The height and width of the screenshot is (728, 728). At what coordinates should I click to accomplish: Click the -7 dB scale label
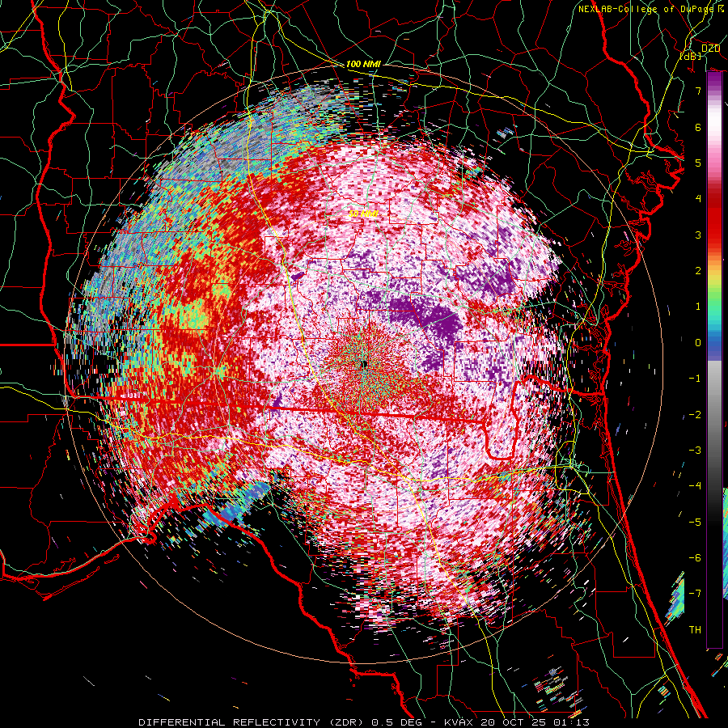tap(695, 594)
